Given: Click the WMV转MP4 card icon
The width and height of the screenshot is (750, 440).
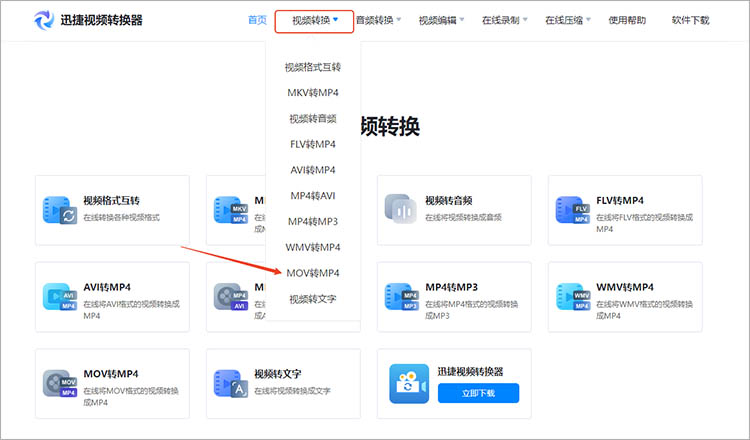Looking at the screenshot, I should [x=573, y=297].
